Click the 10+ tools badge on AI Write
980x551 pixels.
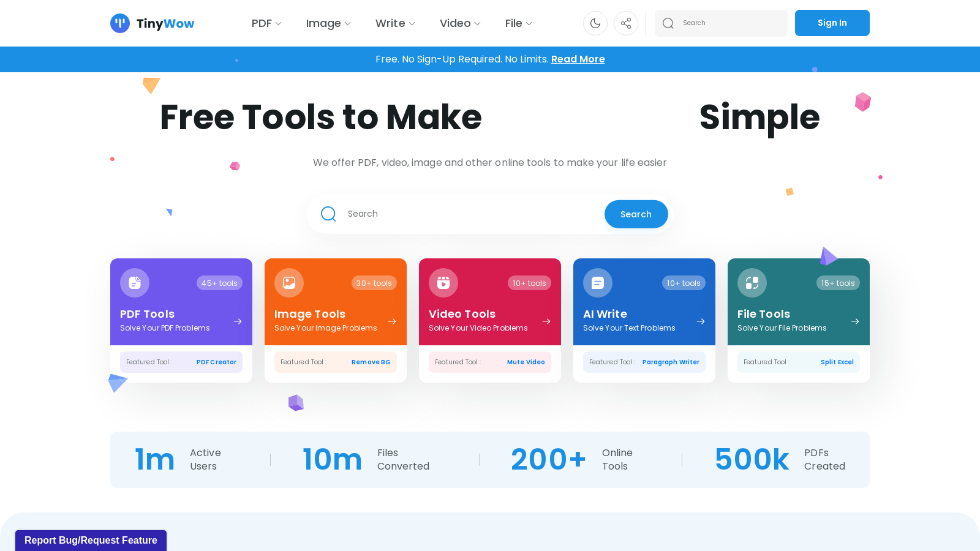pos(684,283)
